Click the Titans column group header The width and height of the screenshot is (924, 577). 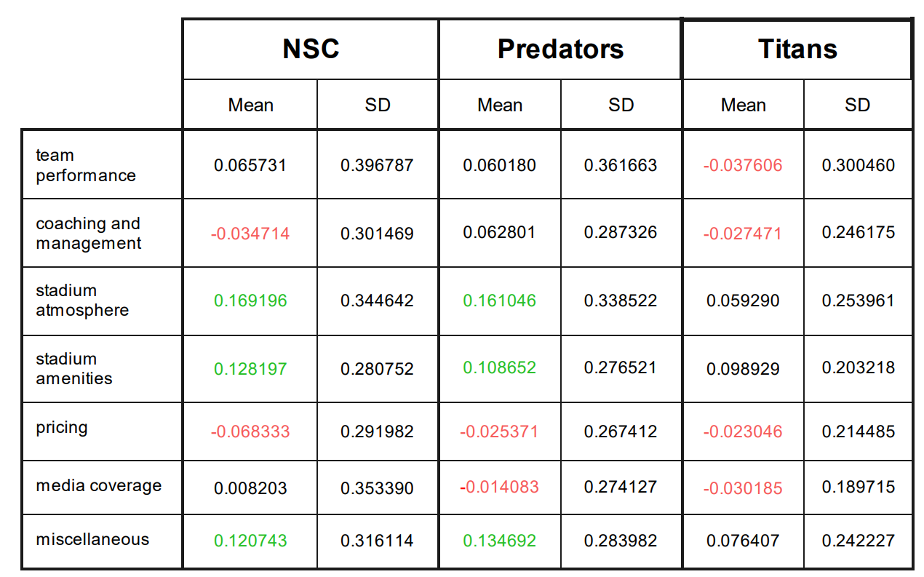pos(797,49)
